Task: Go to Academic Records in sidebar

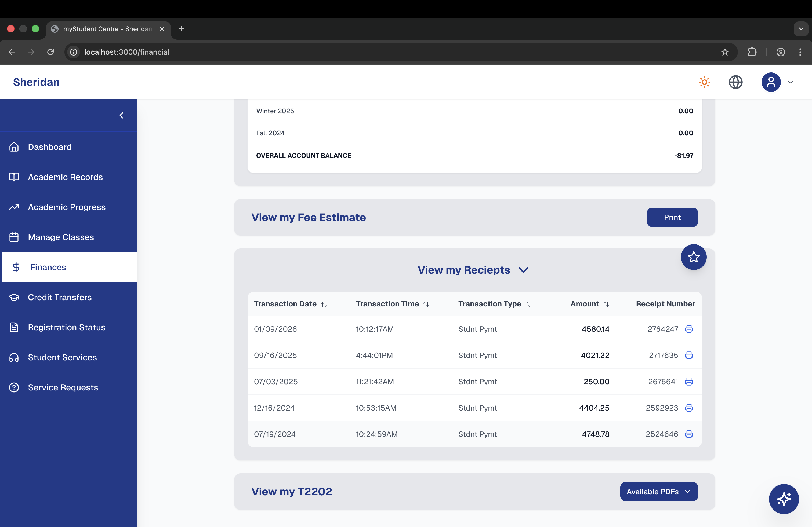Action: click(x=65, y=177)
